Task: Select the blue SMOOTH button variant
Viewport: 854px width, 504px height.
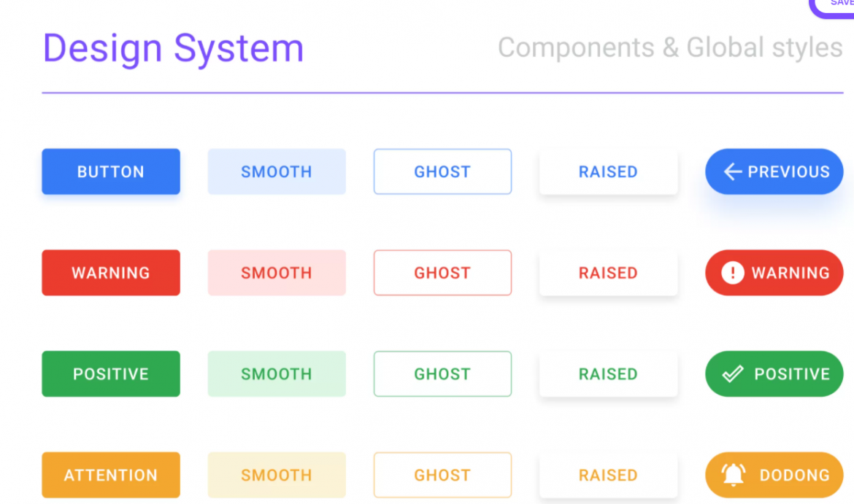Action: pos(277,171)
